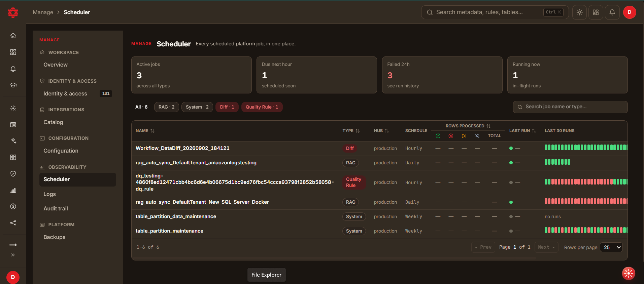Open the table icon in left rail

pyautogui.click(x=13, y=125)
